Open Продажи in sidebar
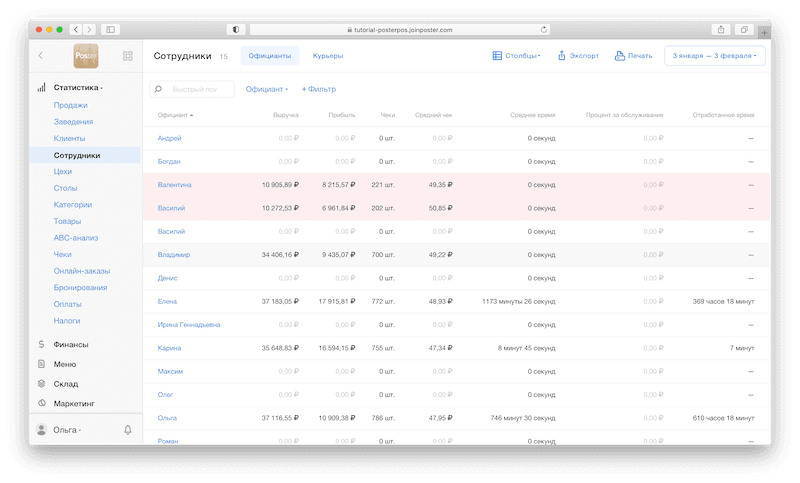The image size is (800, 483). [x=70, y=105]
